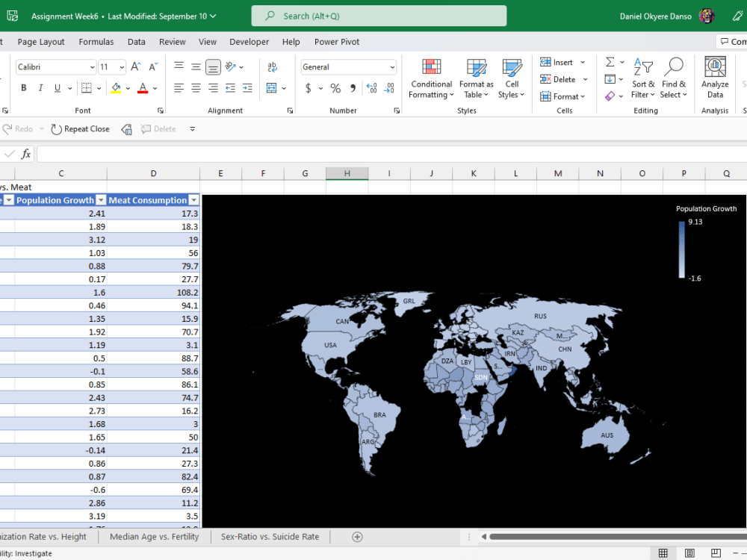Click Analyze Data button
Image resolution: width=747 pixels, height=560 pixels.
click(715, 78)
